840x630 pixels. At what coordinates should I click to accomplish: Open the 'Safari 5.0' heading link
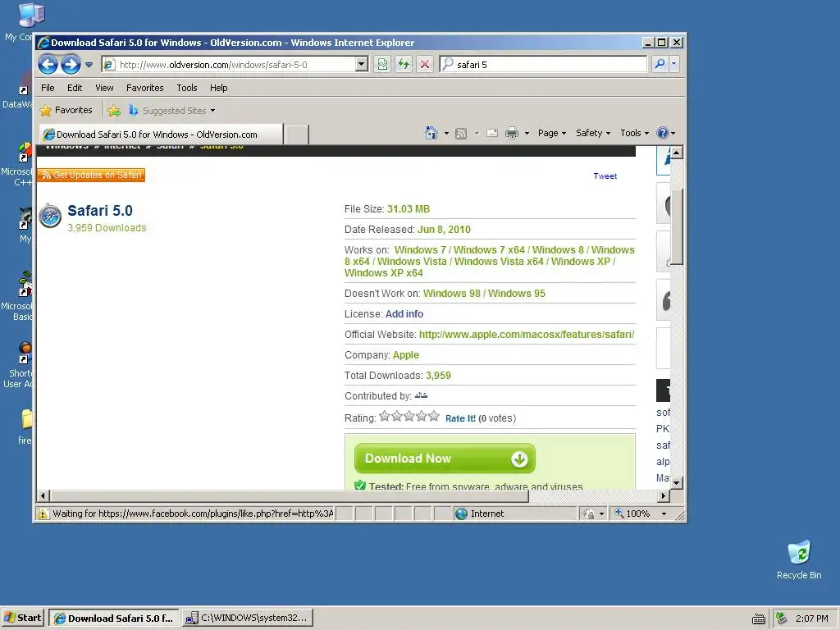tap(99, 211)
